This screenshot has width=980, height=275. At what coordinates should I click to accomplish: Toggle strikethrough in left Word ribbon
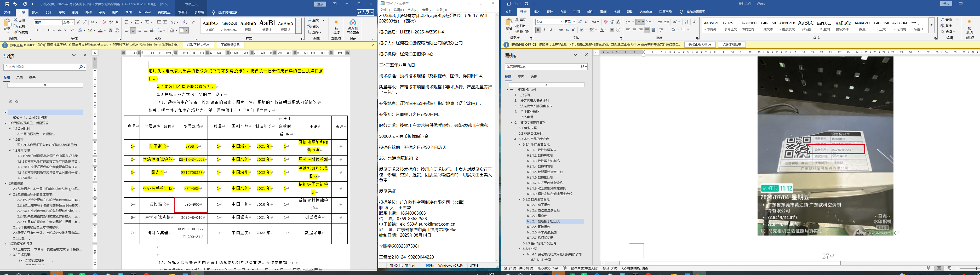[x=60, y=30]
